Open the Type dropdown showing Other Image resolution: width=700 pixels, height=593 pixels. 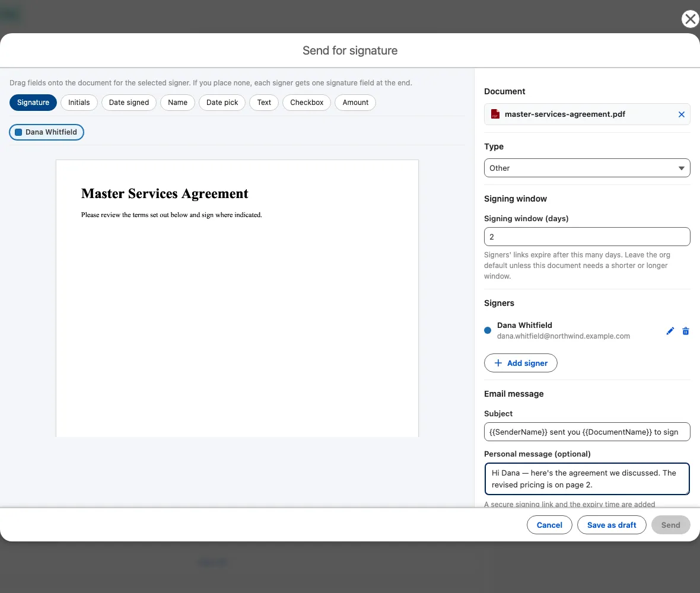pos(587,168)
